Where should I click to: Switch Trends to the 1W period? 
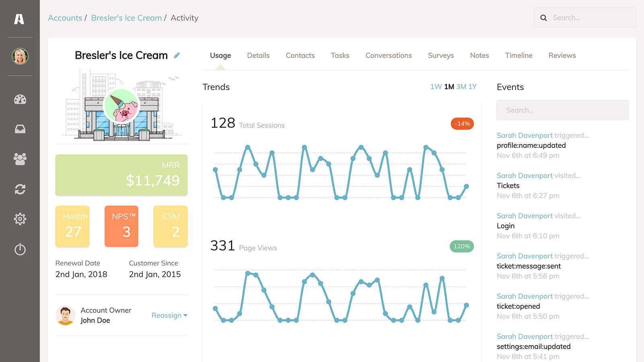pyautogui.click(x=436, y=86)
